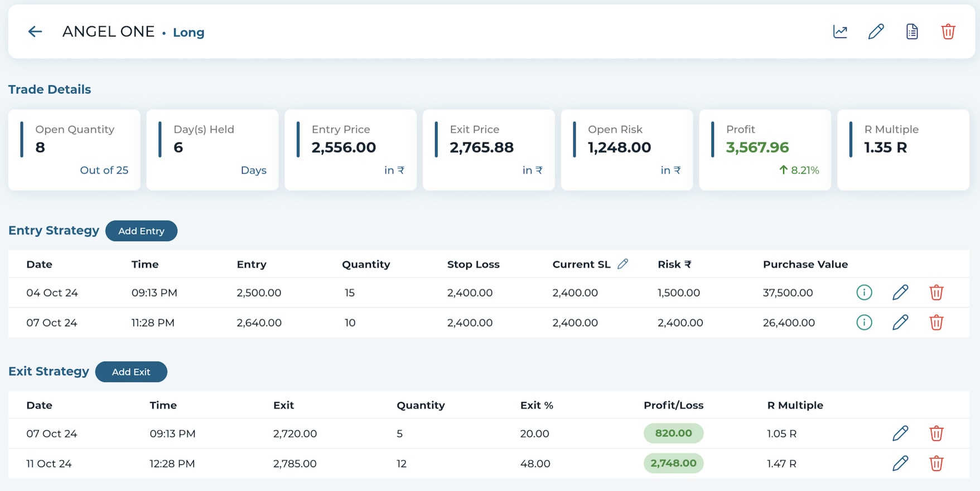This screenshot has width=980, height=491.
Task: Select the 20.00 exit percent cell
Action: (x=535, y=434)
